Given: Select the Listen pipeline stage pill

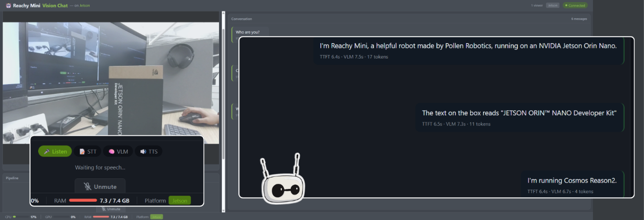Looking at the screenshot, I should tap(55, 151).
